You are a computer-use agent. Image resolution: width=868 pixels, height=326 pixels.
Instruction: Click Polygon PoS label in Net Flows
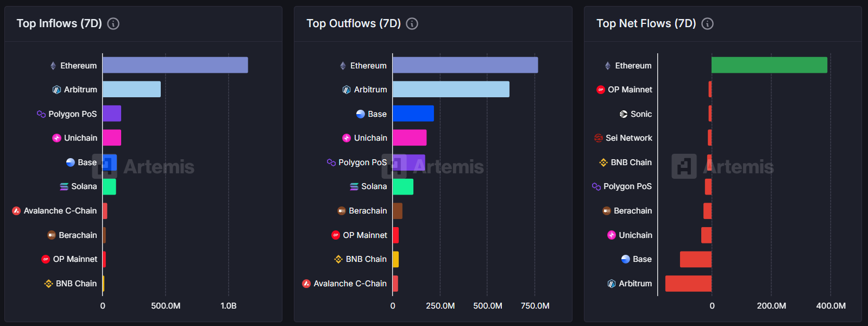[x=627, y=186]
